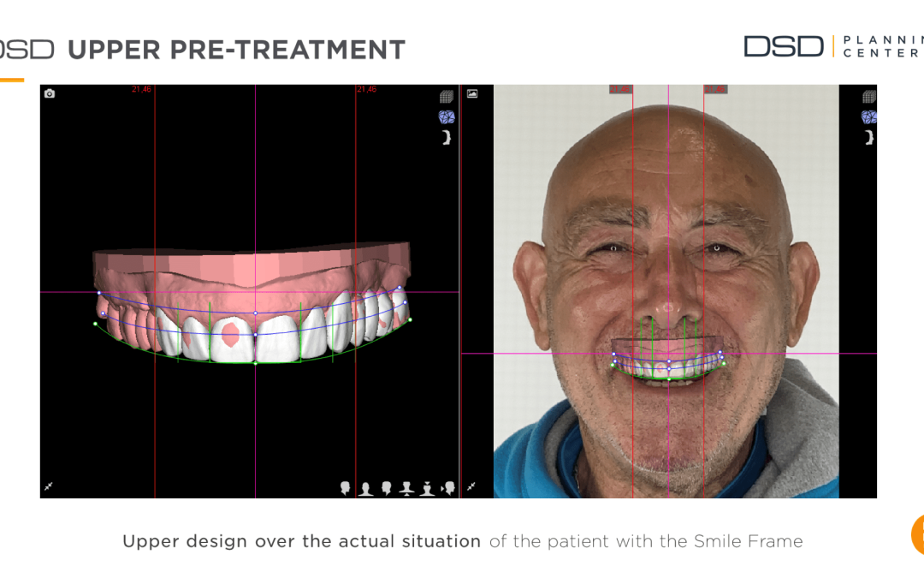924x578 pixels.
Task: Click the collapse arrows icon in the photo pane
Action: (x=471, y=486)
